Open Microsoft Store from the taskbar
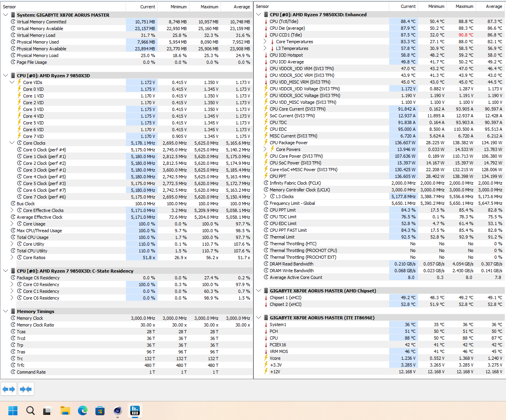This screenshot has width=506, height=420. pos(100,410)
